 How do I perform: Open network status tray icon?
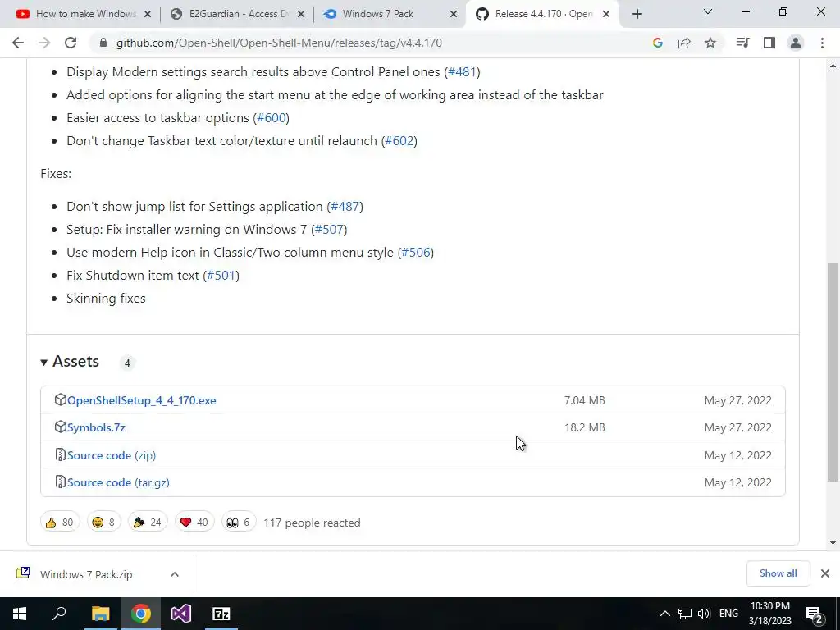685,614
